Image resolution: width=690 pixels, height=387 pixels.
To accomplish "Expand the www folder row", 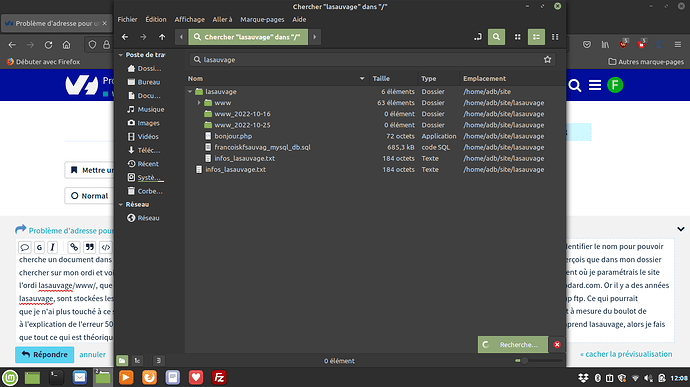I will pos(199,103).
